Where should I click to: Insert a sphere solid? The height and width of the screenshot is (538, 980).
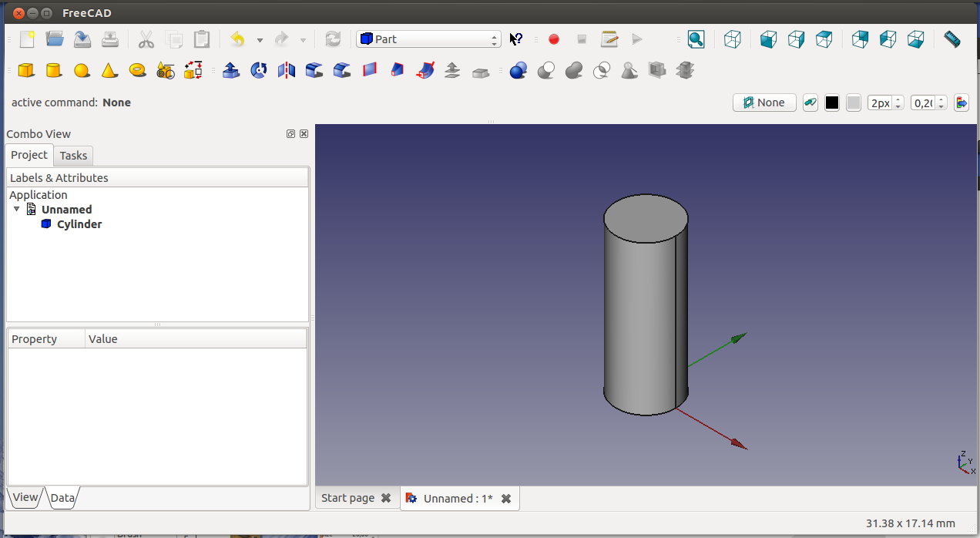click(x=82, y=71)
